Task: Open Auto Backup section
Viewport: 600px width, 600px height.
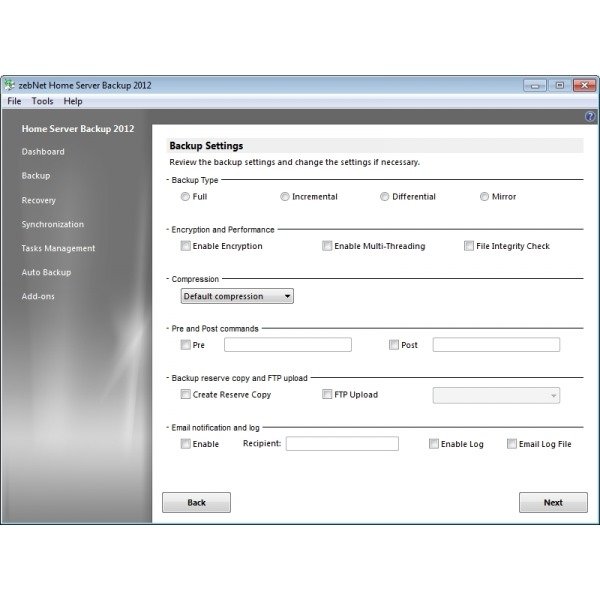Action: point(46,272)
